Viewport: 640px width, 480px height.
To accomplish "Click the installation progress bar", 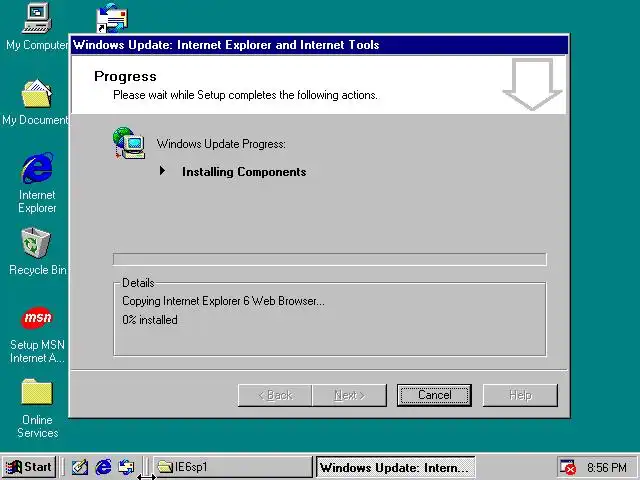I will click(x=330, y=259).
